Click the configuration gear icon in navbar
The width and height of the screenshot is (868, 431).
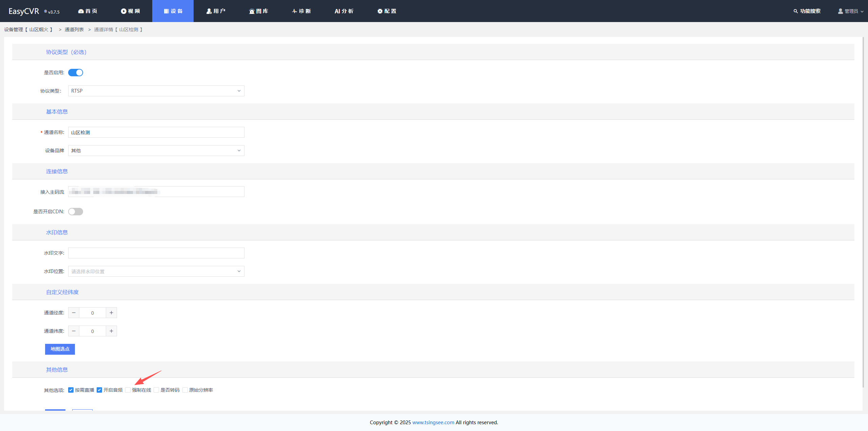380,11
